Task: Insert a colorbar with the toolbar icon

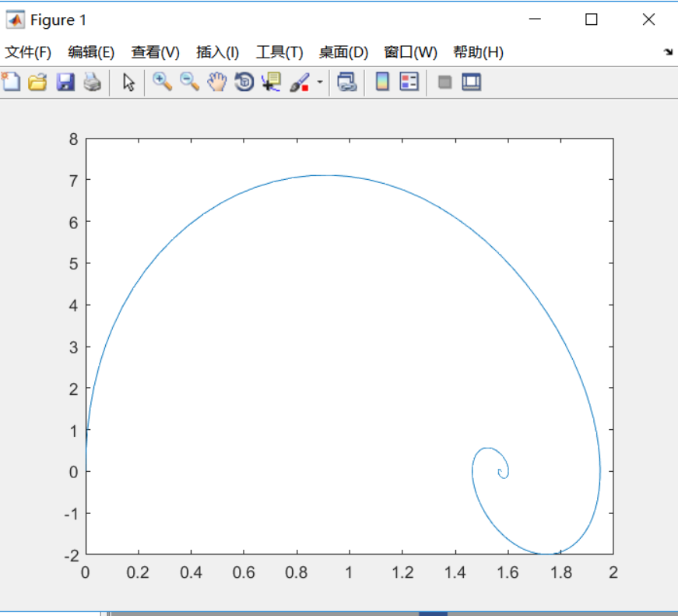Action: coord(382,82)
